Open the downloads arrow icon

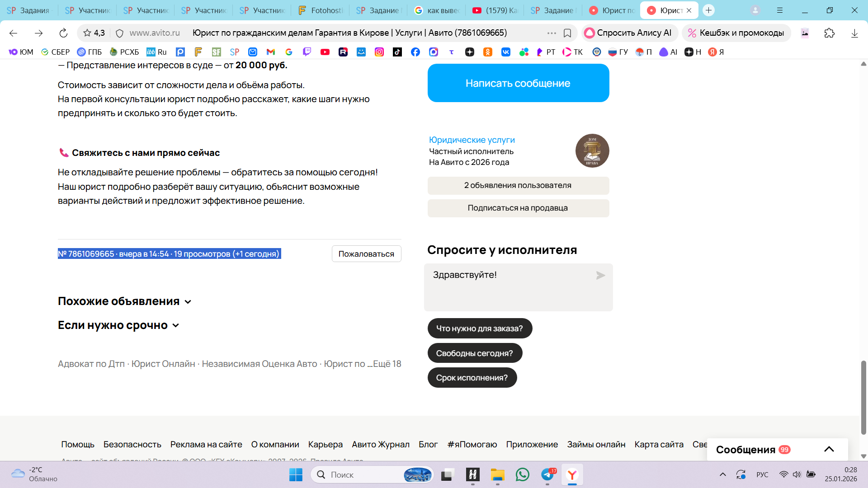854,33
